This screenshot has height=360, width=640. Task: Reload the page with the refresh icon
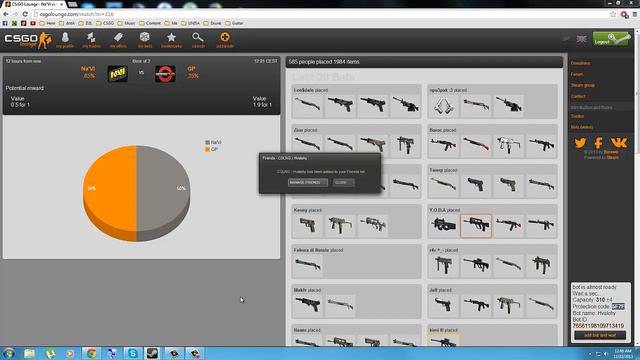[x=25, y=14]
